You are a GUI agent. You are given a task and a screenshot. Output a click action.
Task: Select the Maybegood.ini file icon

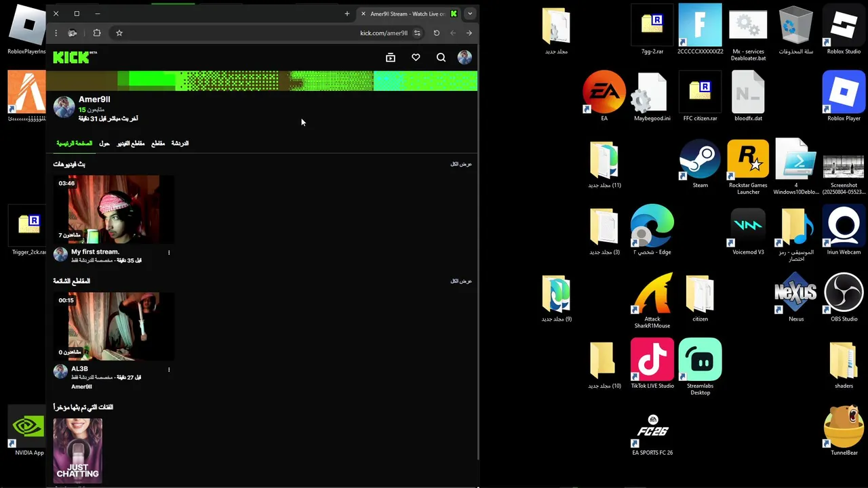pyautogui.click(x=652, y=96)
